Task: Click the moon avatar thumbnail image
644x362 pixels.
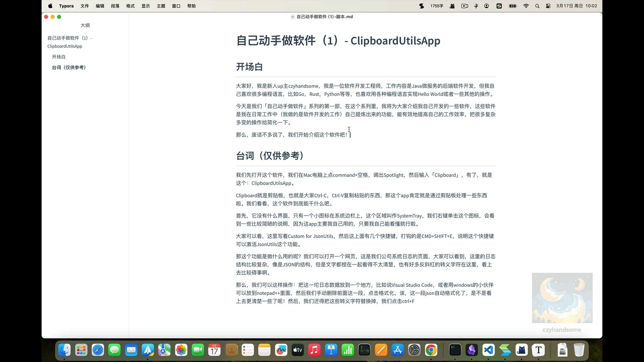Action: pyautogui.click(x=562, y=298)
